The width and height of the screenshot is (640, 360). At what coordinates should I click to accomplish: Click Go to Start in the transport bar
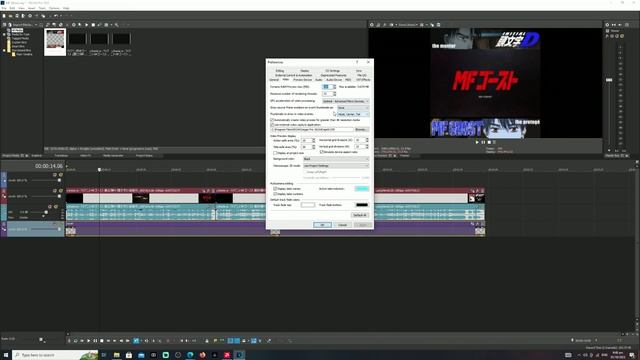click(108, 340)
